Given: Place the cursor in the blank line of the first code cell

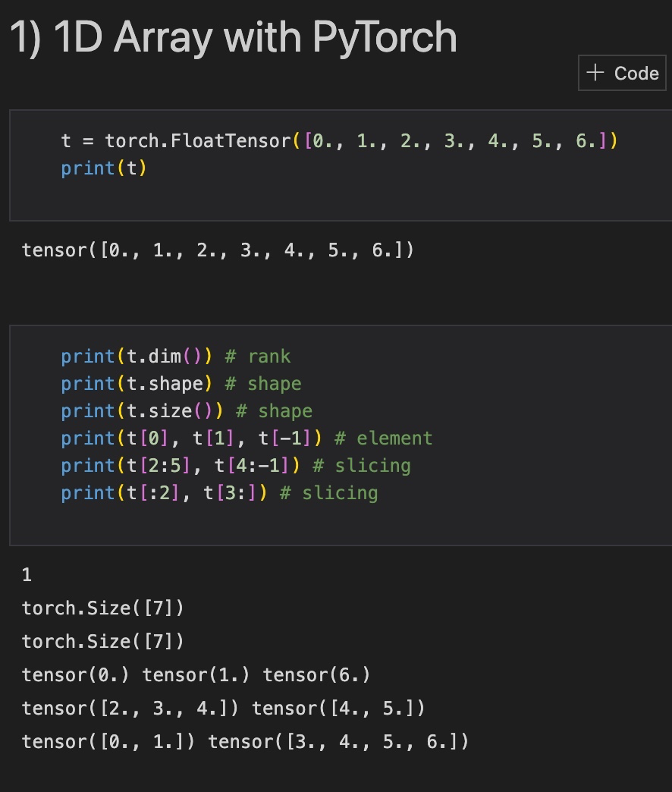Looking at the screenshot, I should click(x=341, y=196).
